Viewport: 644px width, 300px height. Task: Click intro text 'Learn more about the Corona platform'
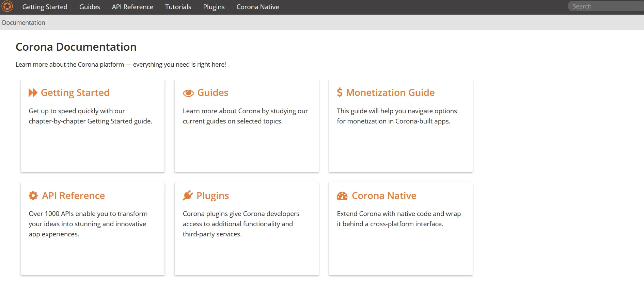pyautogui.click(x=70, y=64)
